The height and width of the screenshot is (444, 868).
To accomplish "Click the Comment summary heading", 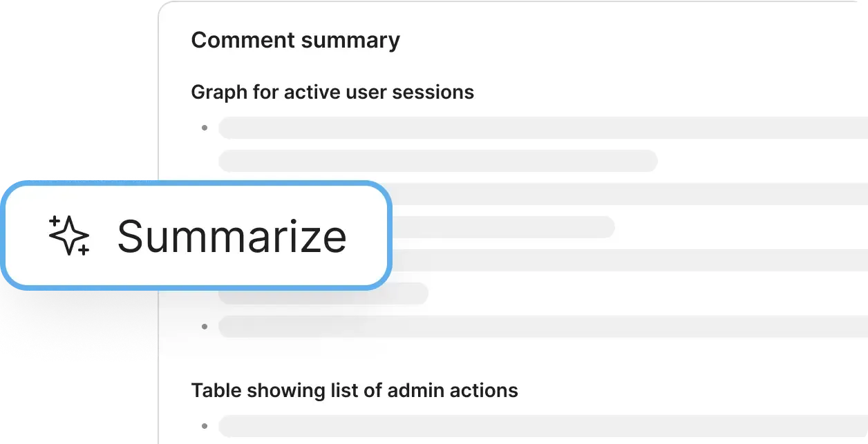I will 296,39.
